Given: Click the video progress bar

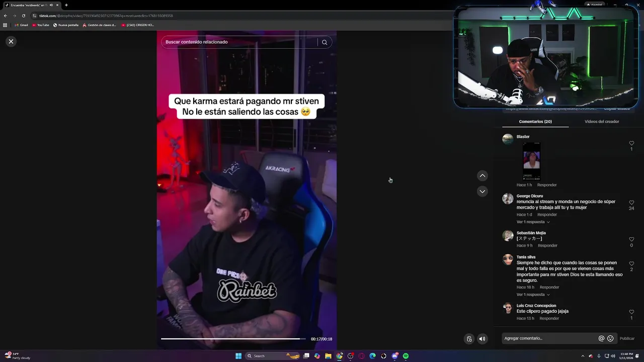Looking at the screenshot, I should (233, 339).
